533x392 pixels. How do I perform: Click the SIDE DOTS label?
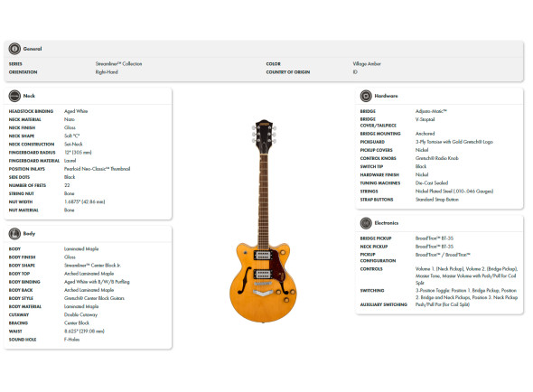pyautogui.click(x=19, y=177)
